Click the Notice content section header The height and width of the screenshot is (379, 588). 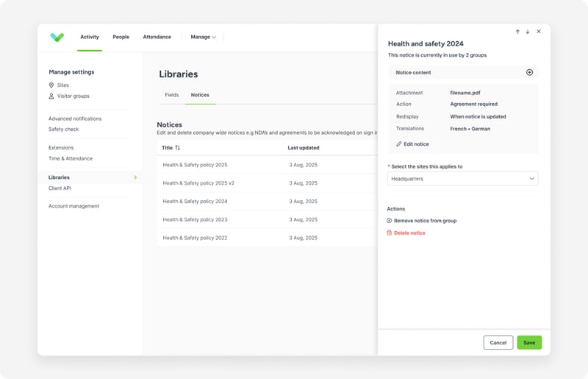pos(464,73)
